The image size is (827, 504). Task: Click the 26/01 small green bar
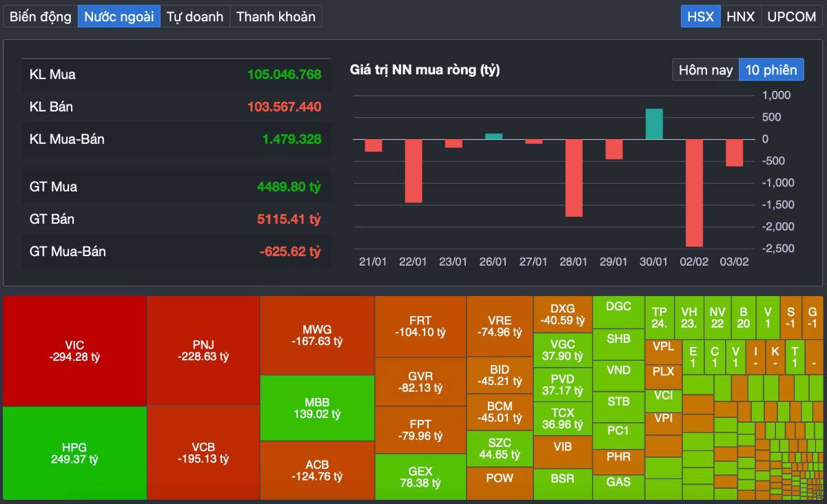[494, 136]
